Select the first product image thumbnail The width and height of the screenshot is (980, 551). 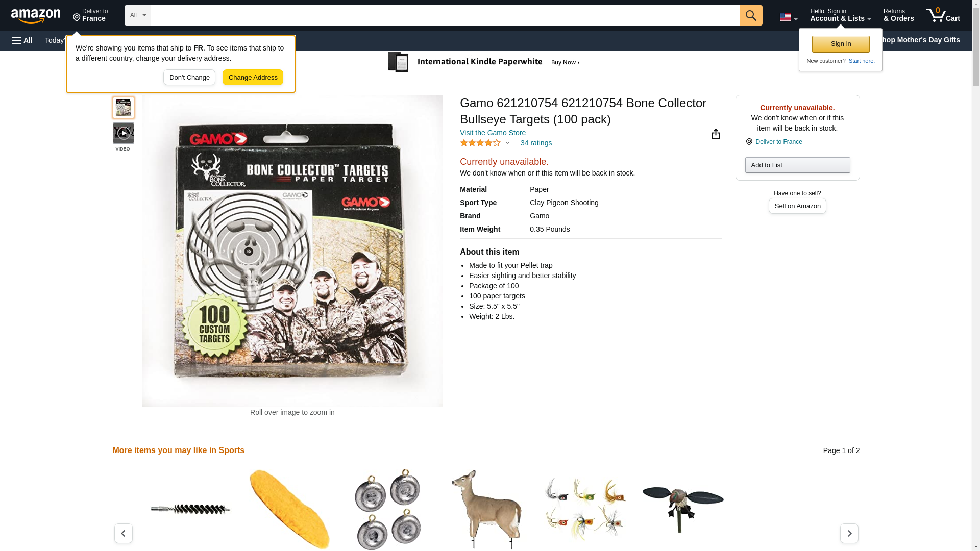coord(123,108)
